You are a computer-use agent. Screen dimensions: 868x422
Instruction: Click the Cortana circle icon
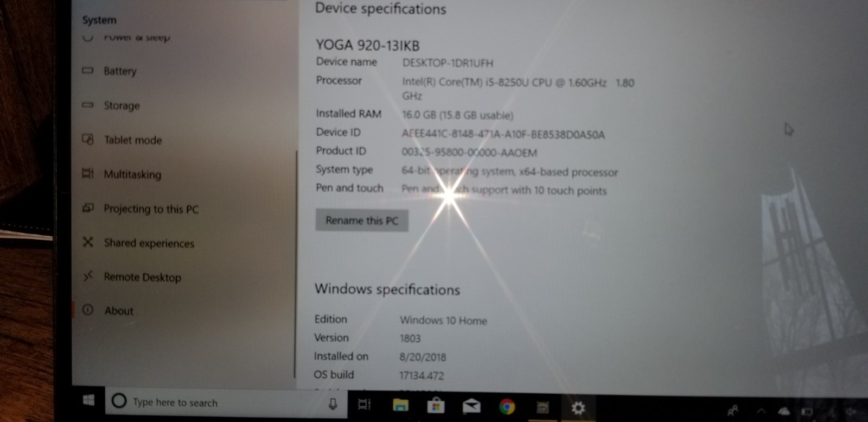(x=119, y=401)
